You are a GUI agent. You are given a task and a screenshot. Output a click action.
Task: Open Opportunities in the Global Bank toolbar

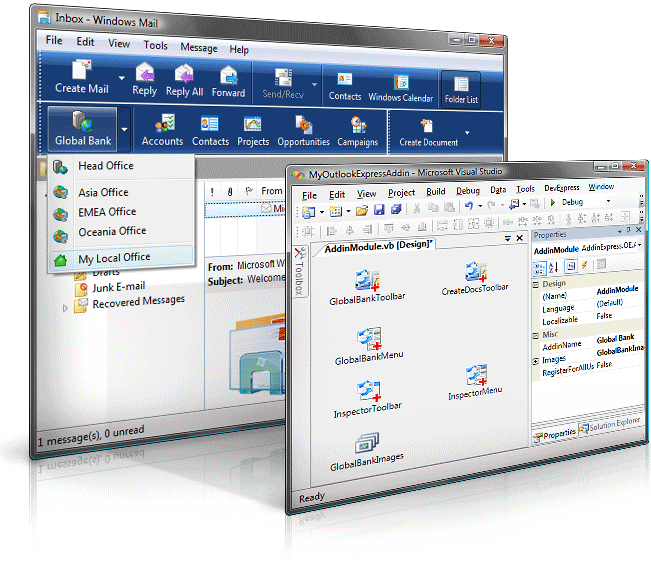click(303, 132)
